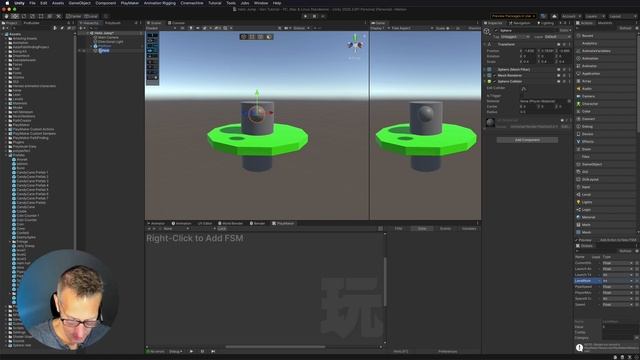Open the Default layer dropdown
The image size is (640, 360).
557,37
